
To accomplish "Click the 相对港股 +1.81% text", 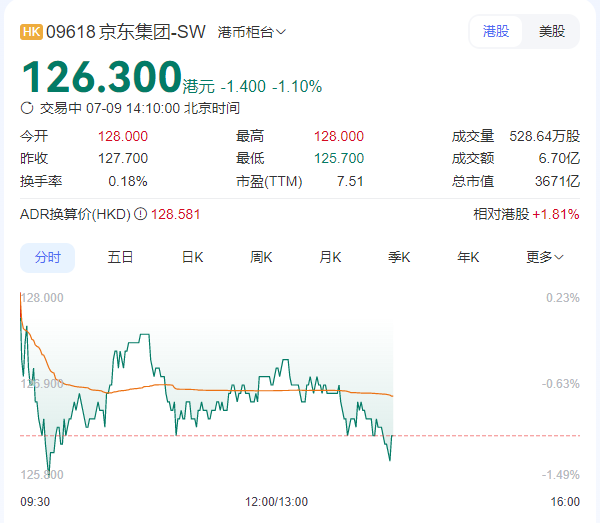I will click(527, 214).
